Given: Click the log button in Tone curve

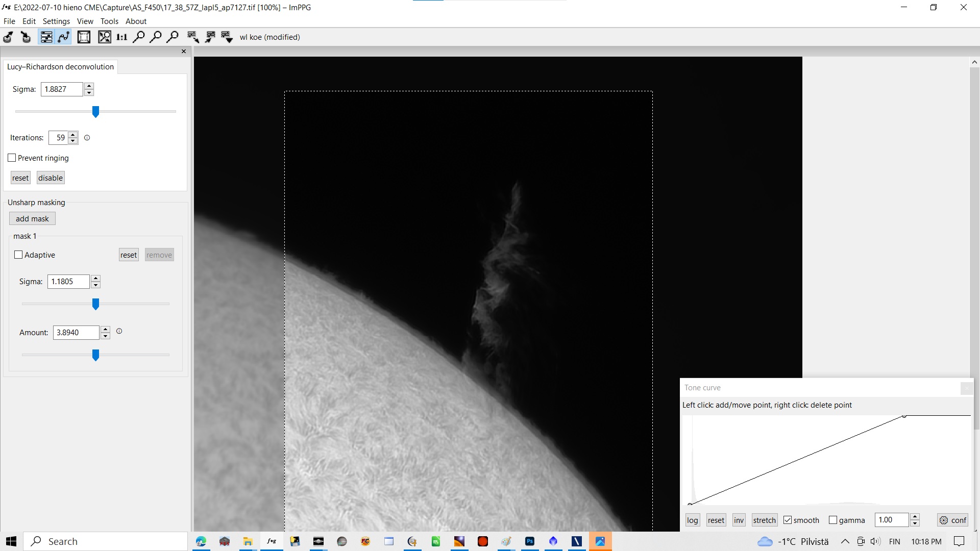Looking at the screenshot, I should point(692,520).
